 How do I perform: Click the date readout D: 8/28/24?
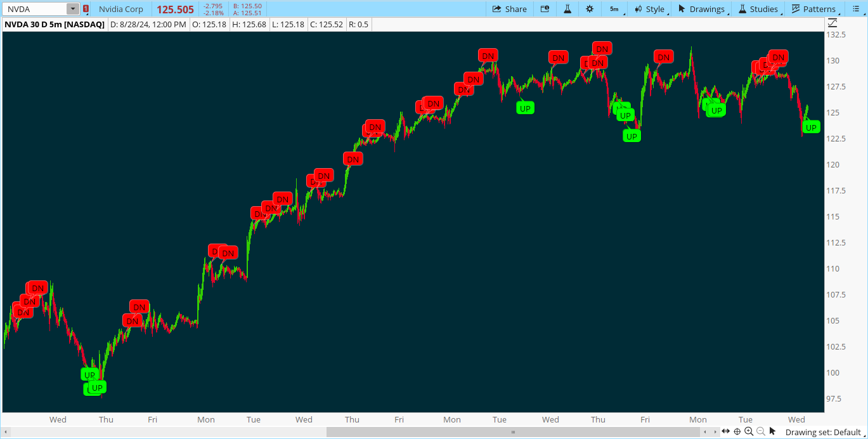(x=148, y=24)
